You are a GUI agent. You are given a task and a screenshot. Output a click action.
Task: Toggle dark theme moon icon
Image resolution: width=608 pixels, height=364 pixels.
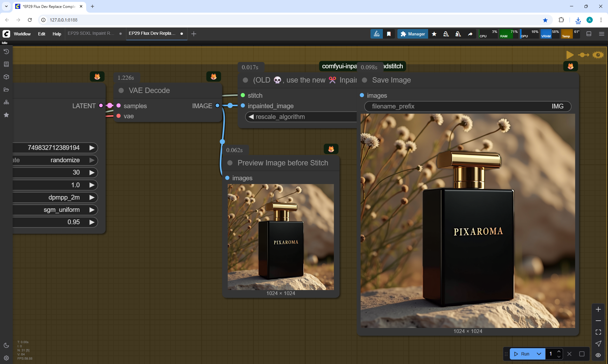6,345
